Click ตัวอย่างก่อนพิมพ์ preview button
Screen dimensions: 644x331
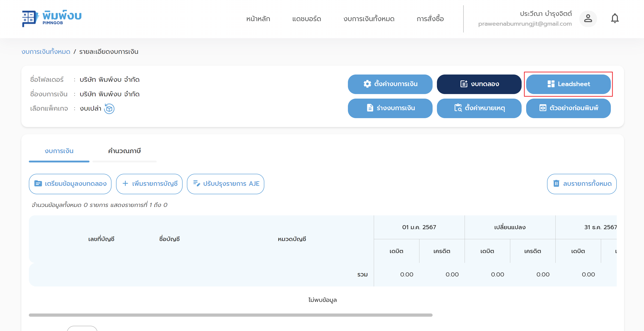pos(568,108)
